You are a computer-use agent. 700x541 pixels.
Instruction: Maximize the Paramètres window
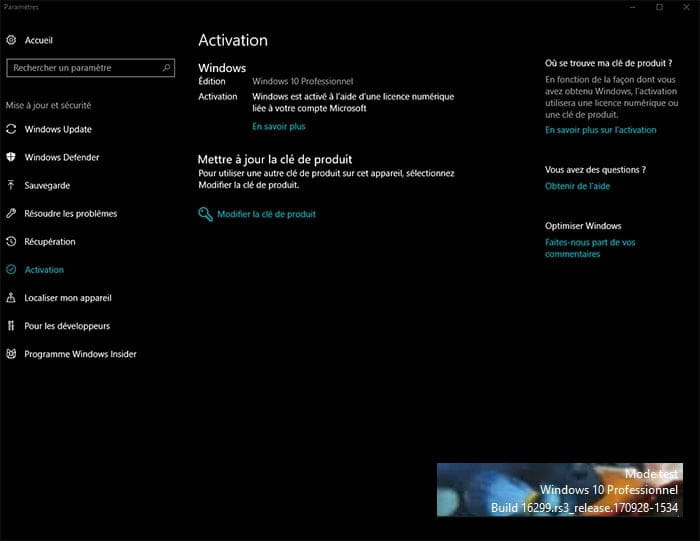pos(659,7)
